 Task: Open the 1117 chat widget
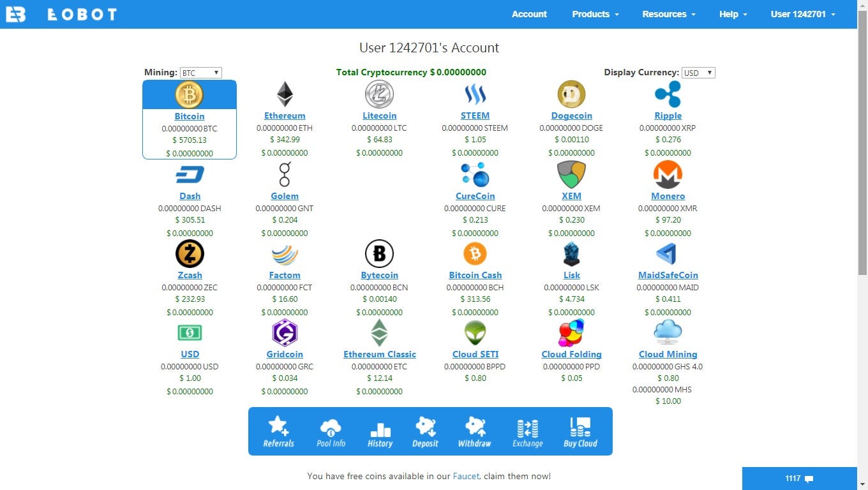(x=799, y=479)
